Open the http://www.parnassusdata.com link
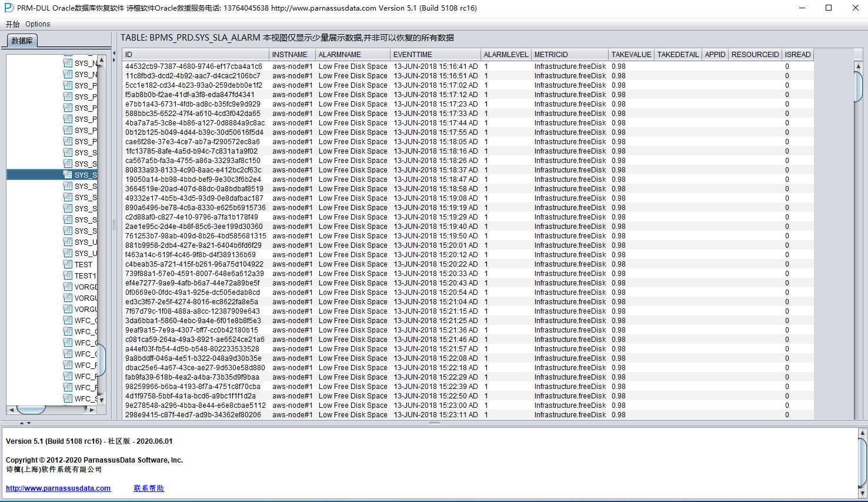This screenshot has height=502, width=868. point(58,488)
